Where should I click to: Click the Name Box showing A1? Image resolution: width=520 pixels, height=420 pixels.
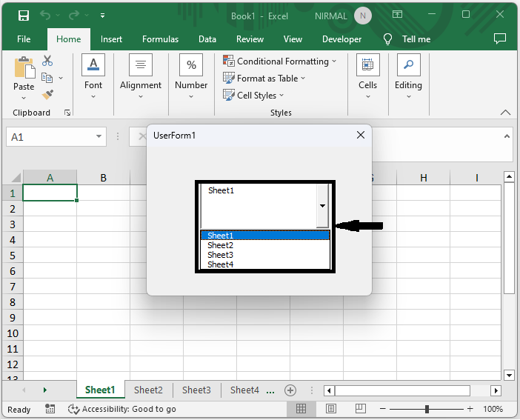50,137
